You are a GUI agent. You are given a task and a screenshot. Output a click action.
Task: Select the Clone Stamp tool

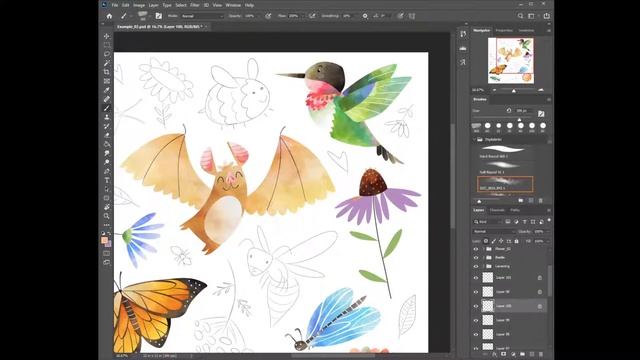[x=107, y=117]
